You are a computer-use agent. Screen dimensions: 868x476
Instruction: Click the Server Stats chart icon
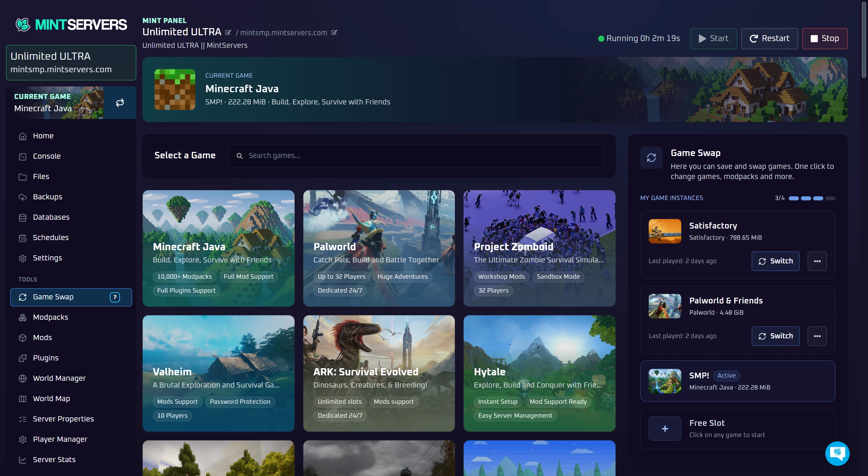(x=23, y=460)
